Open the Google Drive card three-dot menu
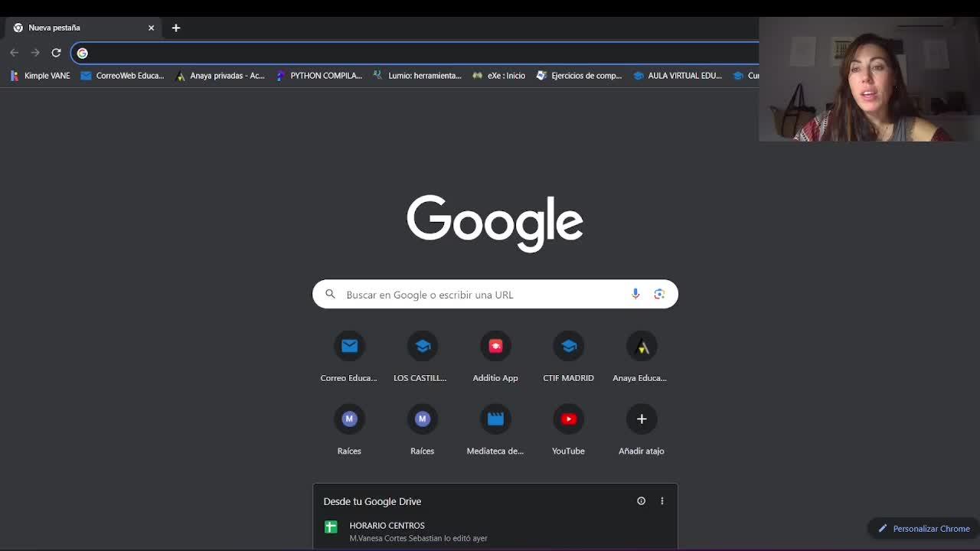Viewport: 980px width, 551px height. tap(662, 501)
